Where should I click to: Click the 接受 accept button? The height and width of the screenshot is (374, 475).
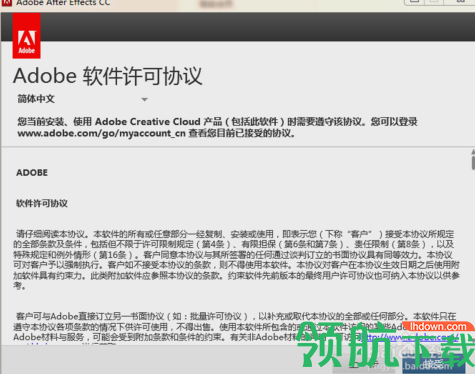(433, 363)
